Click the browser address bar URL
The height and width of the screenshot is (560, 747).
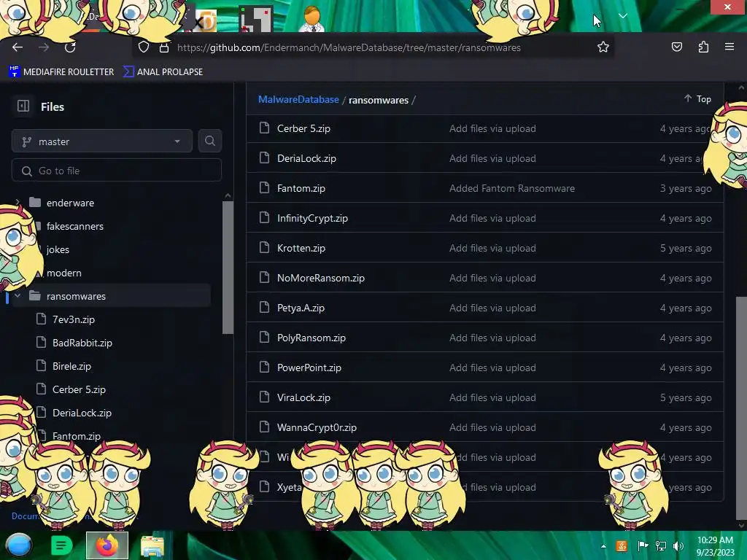(x=349, y=47)
